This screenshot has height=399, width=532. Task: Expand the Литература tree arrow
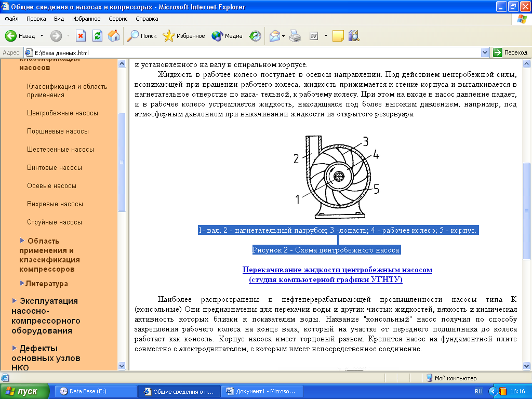point(22,283)
